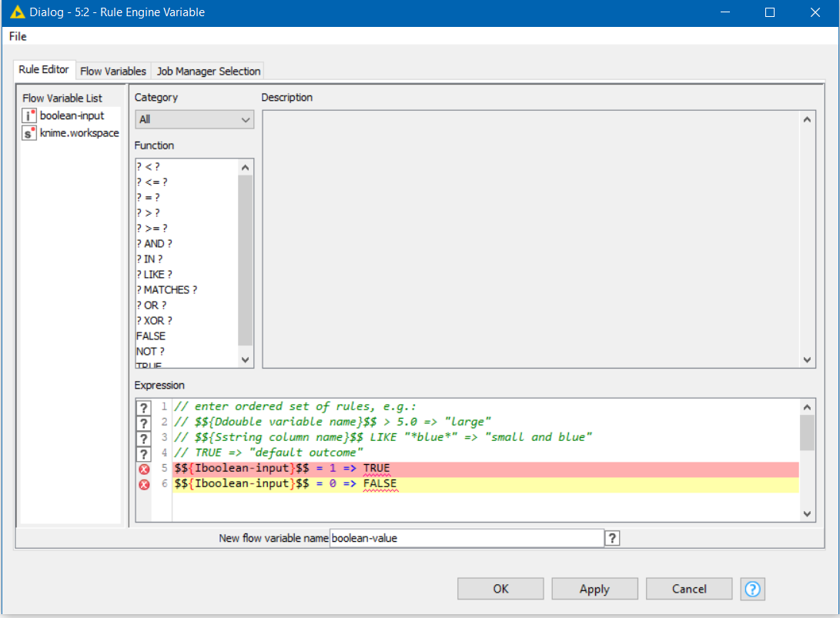The image size is (840, 618).
Task: Click the New flow variable name field
Action: (466, 539)
